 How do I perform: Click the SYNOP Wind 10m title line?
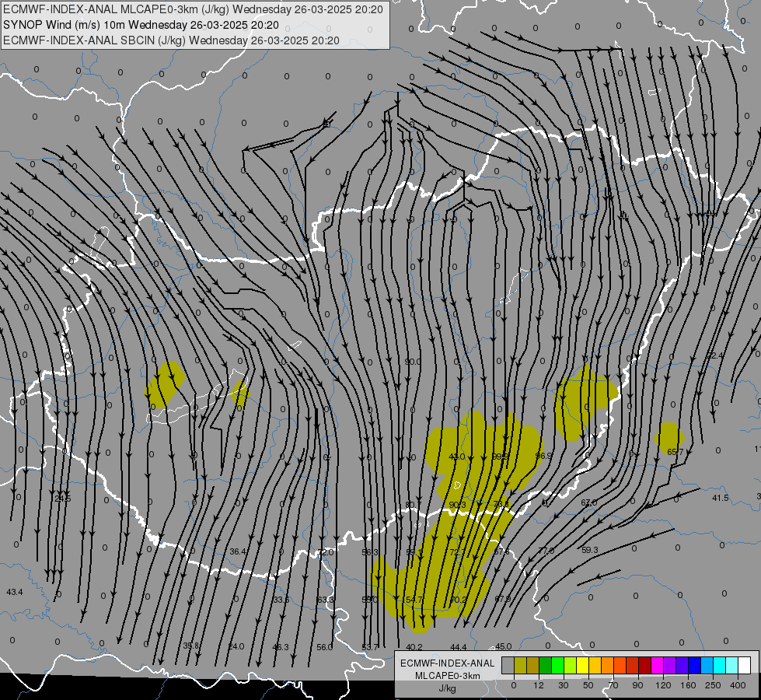(141, 25)
